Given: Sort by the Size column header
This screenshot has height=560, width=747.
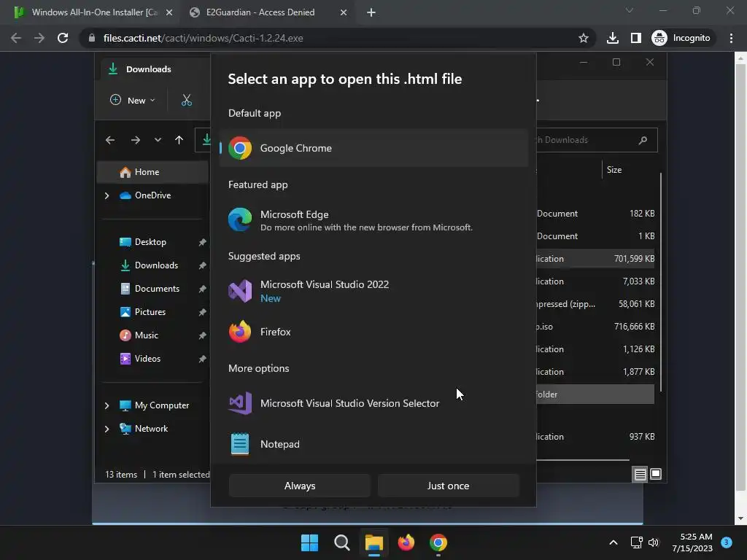Looking at the screenshot, I should [614, 169].
